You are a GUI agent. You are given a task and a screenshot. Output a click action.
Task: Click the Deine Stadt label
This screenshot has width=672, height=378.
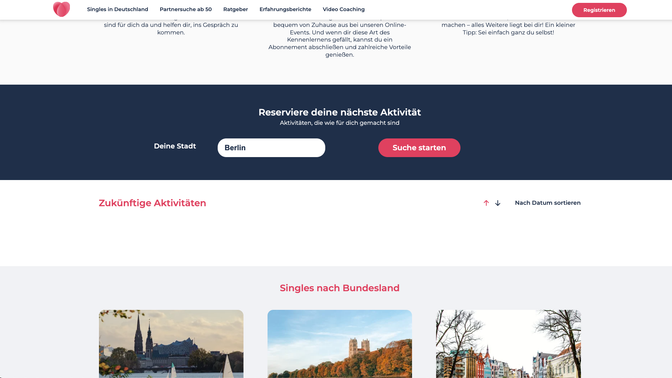[175, 146]
